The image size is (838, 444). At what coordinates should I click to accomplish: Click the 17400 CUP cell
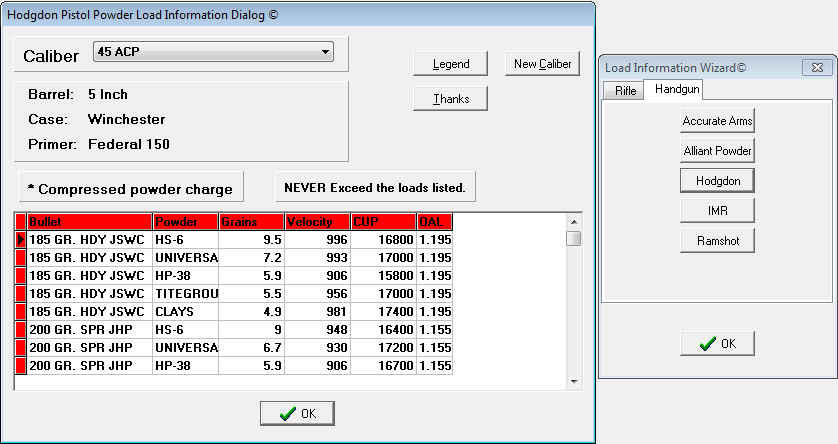click(x=384, y=311)
